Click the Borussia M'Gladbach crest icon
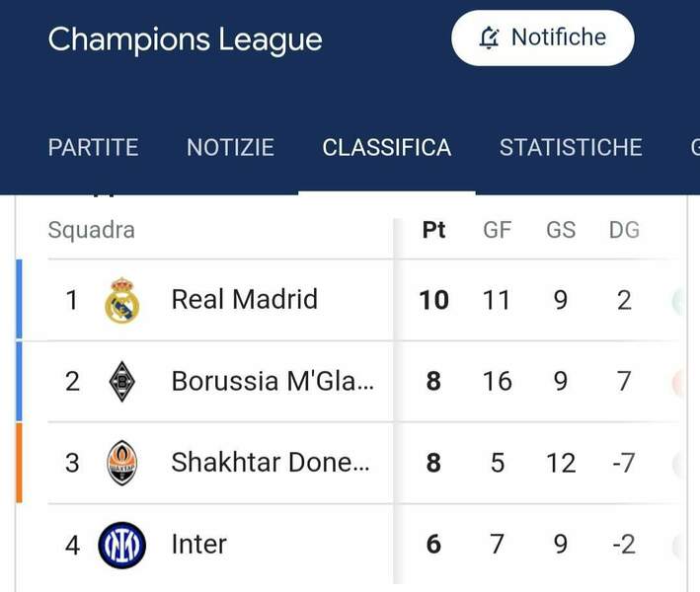700x592 pixels. [122, 381]
